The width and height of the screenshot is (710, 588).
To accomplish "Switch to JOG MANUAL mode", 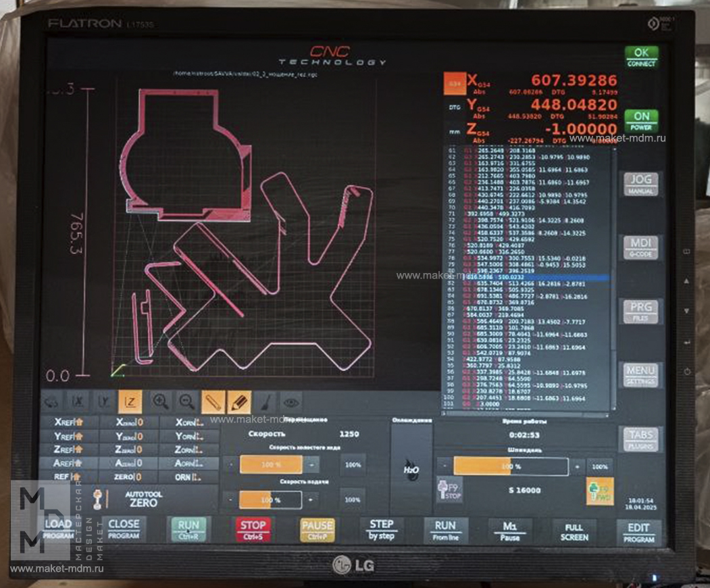I will point(640,184).
